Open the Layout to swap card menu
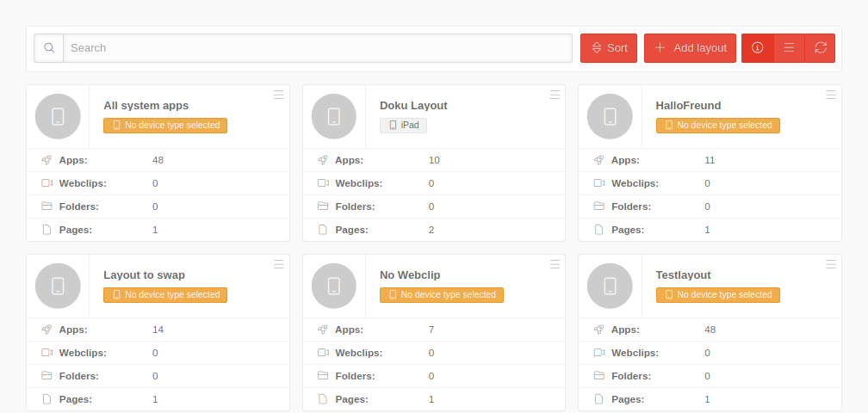The width and height of the screenshot is (868, 413). [279, 264]
